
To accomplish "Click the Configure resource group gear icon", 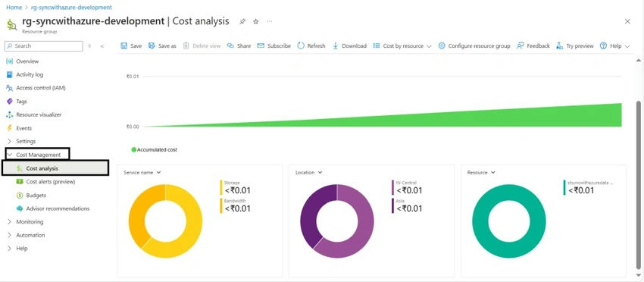I will pyautogui.click(x=442, y=46).
